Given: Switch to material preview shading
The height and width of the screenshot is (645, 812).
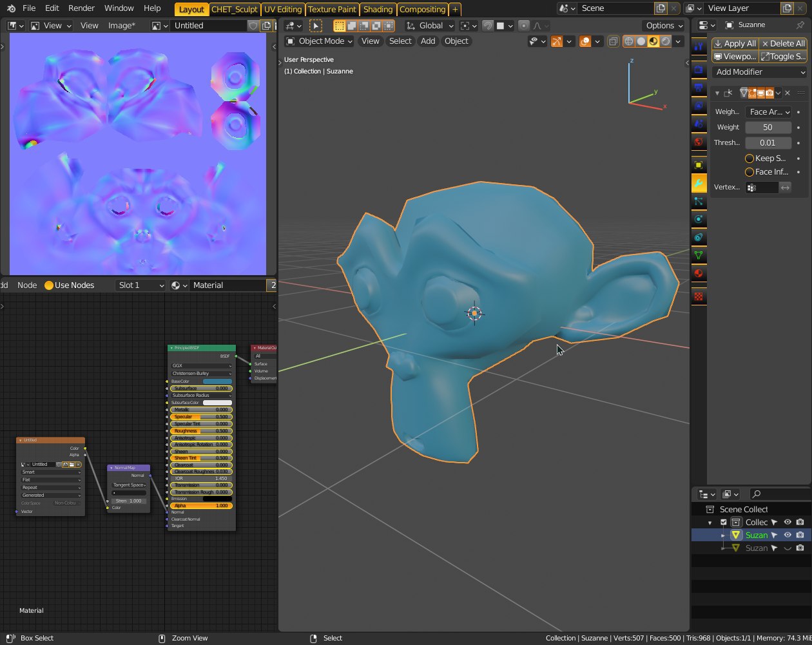Looking at the screenshot, I should click(x=653, y=41).
